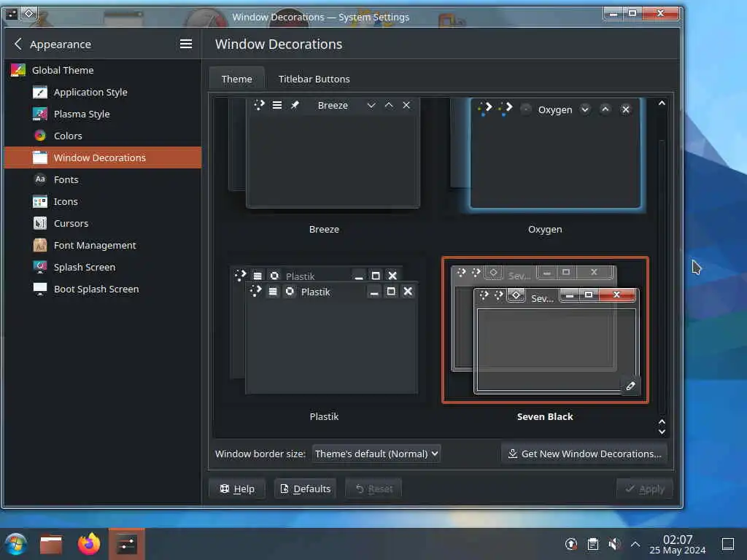Open Global Theme settings

point(102,70)
